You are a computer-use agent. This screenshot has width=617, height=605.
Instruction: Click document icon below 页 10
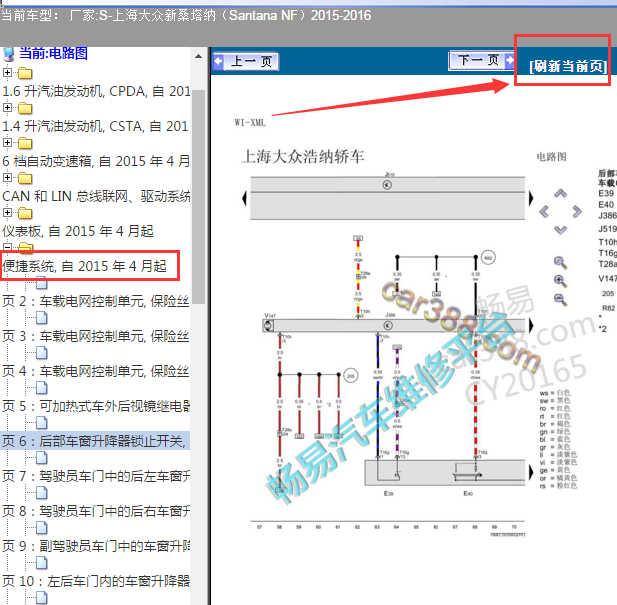42,598
